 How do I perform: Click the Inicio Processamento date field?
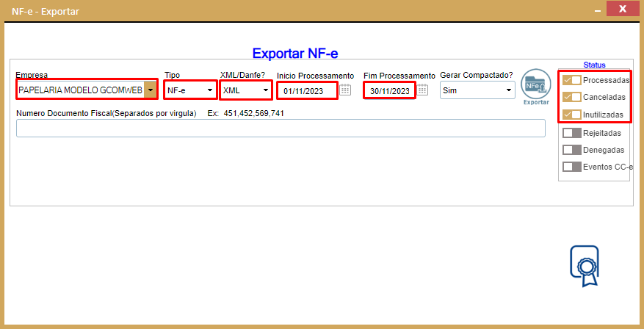(x=306, y=90)
